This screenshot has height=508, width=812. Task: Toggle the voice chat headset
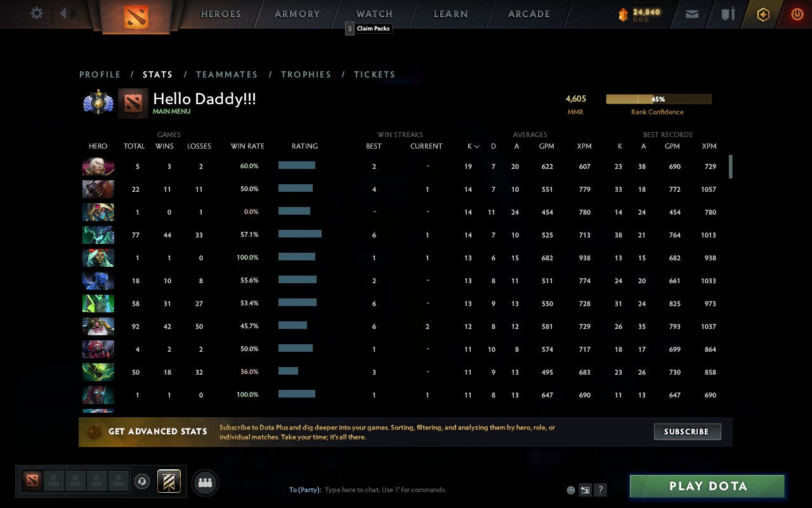click(142, 481)
